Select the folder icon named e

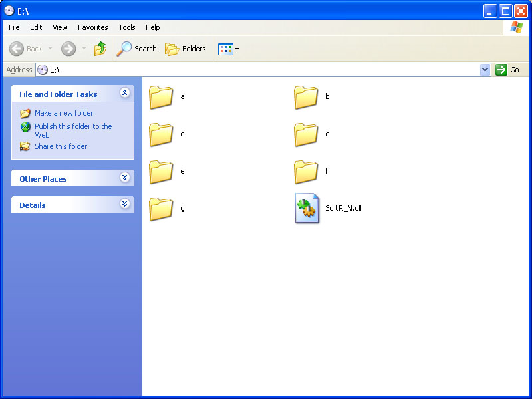(161, 172)
